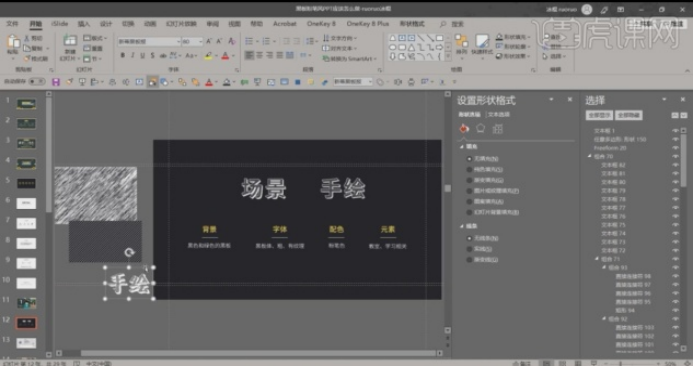Clear all formatting icon
This screenshot has width=693, height=367.
click(232, 41)
